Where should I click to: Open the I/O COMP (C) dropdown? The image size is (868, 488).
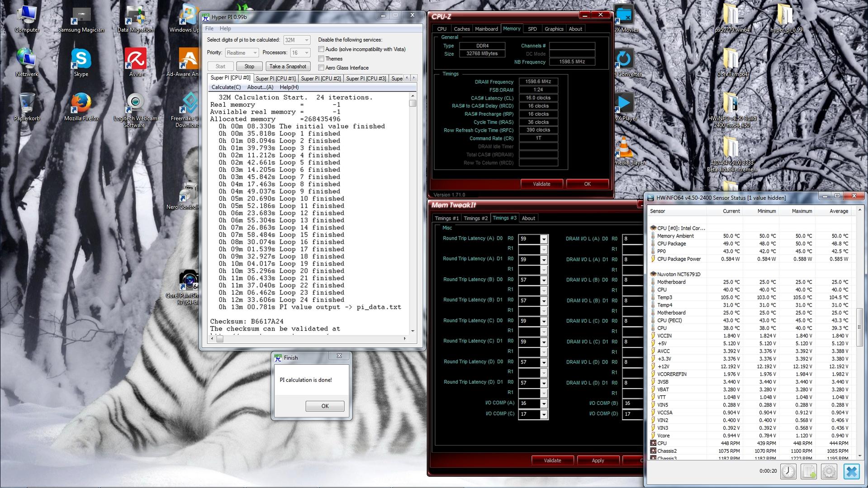(x=544, y=414)
